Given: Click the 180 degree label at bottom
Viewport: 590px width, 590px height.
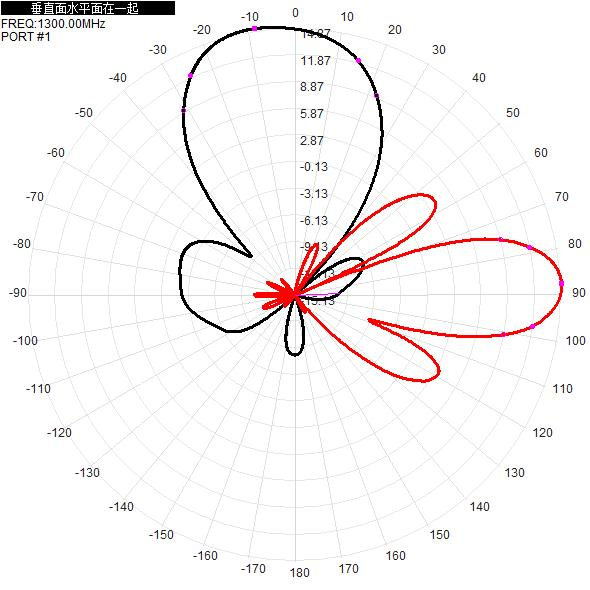Looking at the screenshot, I should point(300,573).
